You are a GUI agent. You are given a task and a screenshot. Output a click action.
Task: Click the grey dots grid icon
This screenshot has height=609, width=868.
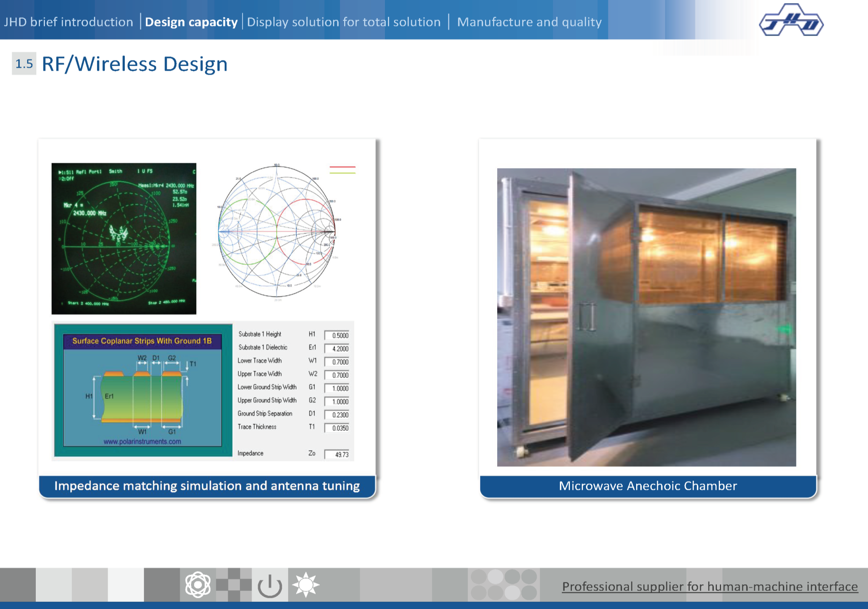[x=503, y=585]
